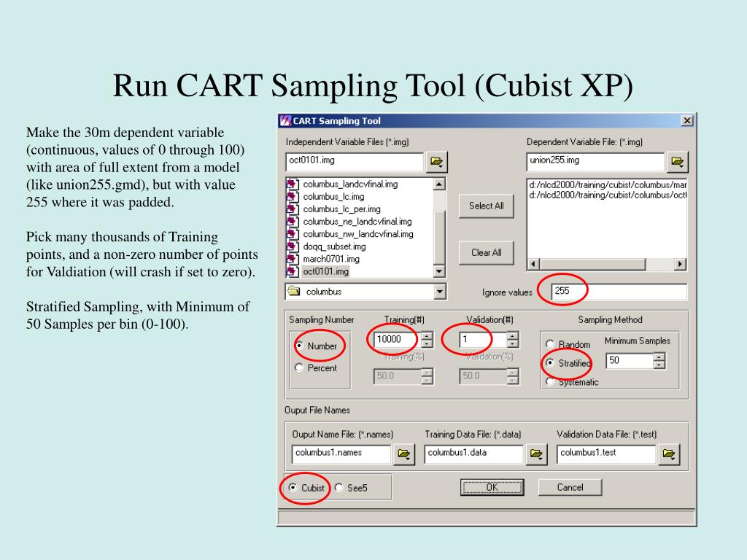Screen dimensions: 747x560
Task: Click file list scrollbar up arrow
Action: 439,184
